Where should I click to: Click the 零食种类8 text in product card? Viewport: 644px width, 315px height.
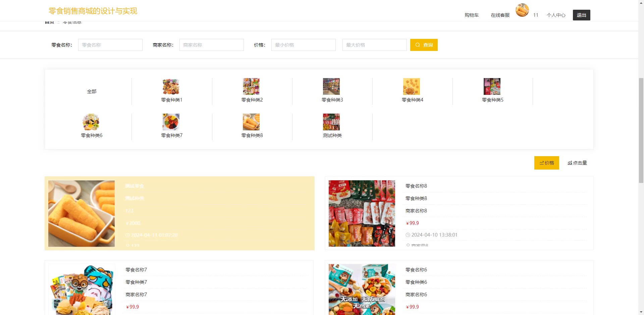pos(416,198)
